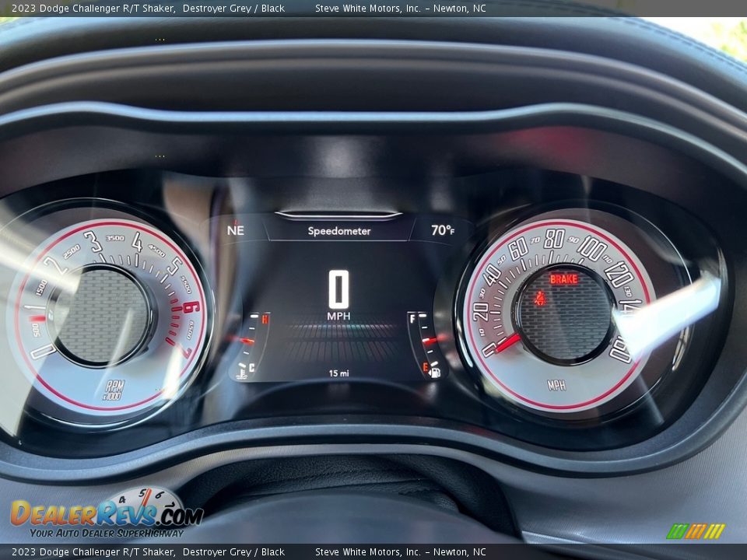Click the 100 mark on the speedometer
747x560 pixels.
[x=592, y=249]
